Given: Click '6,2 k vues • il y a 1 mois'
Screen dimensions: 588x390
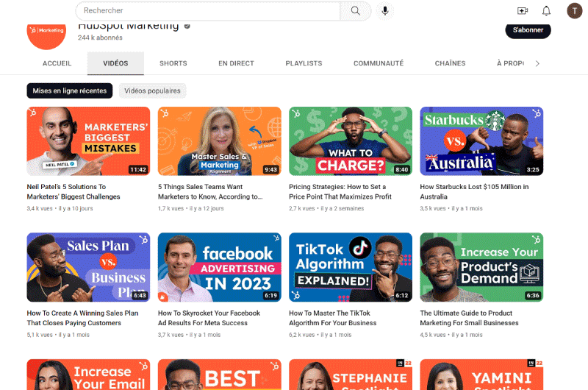Looking at the screenshot, I should 320,335.
